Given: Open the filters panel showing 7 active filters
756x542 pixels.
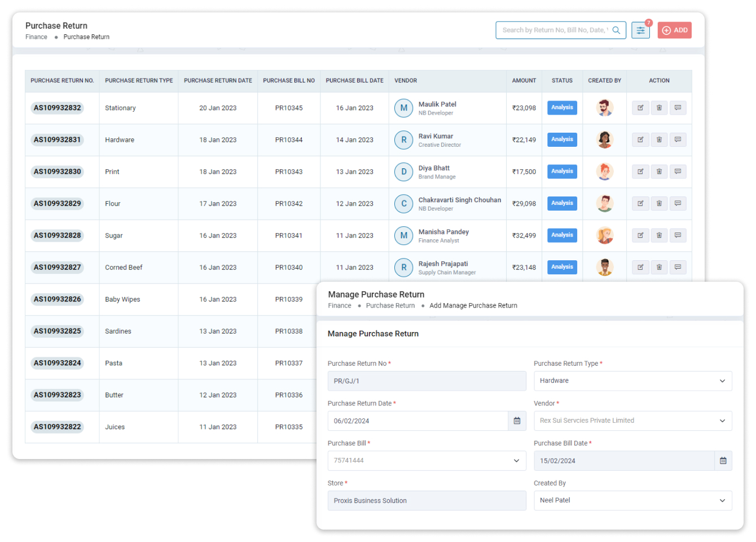Looking at the screenshot, I should (x=640, y=30).
